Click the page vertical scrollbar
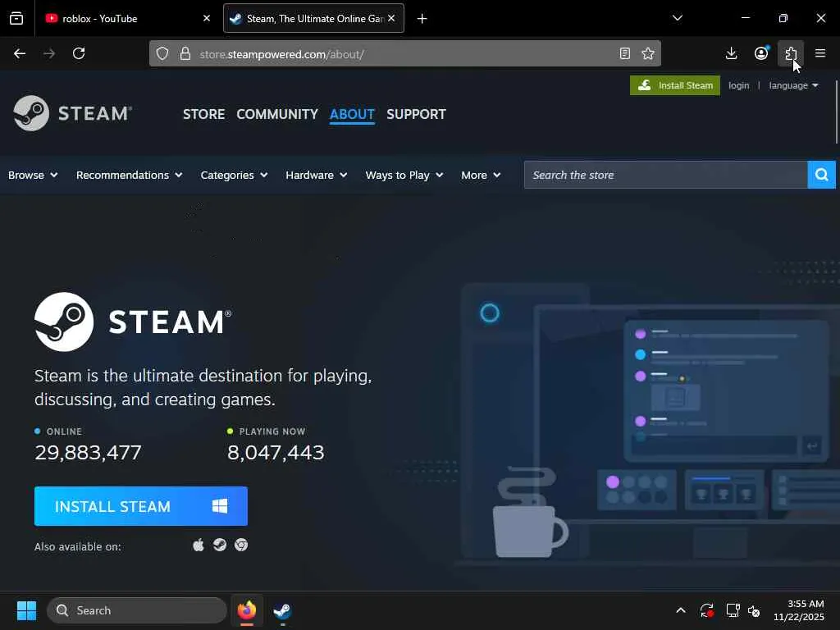The image size is (840, 630). 837,112
